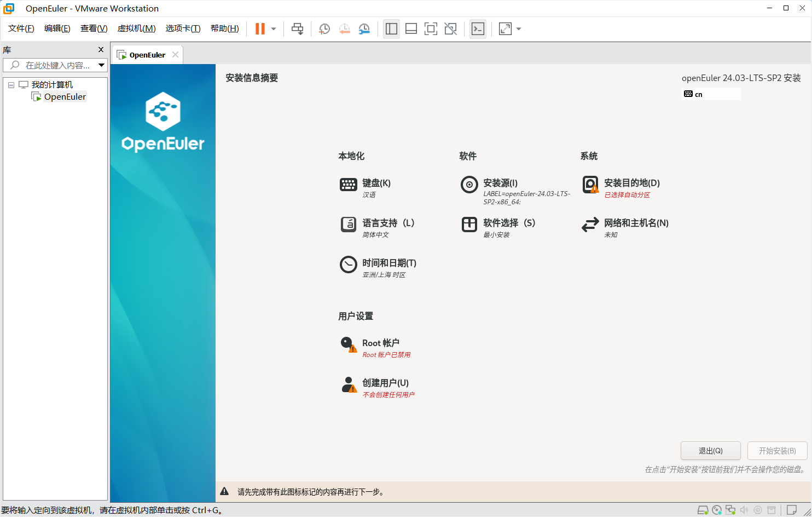Image resolution: width=812 pixels, height=517 pixels.
Task: Open 创建用户(U) user creation
Action: [377, 387]
